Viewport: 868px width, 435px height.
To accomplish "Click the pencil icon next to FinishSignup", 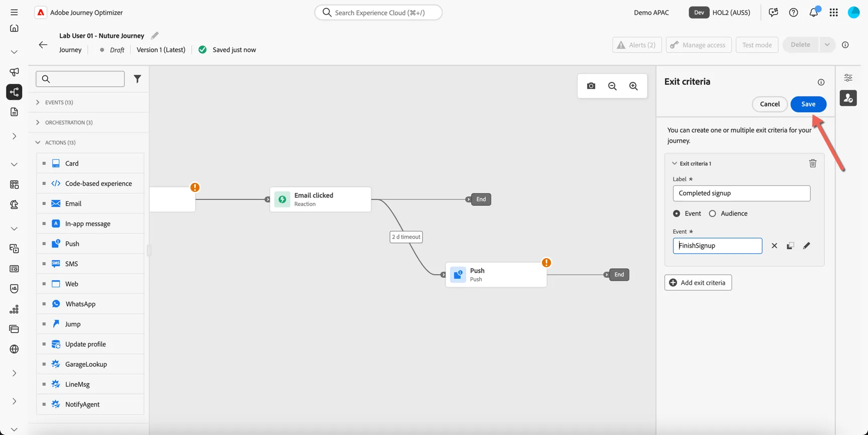I will point(806,246).
